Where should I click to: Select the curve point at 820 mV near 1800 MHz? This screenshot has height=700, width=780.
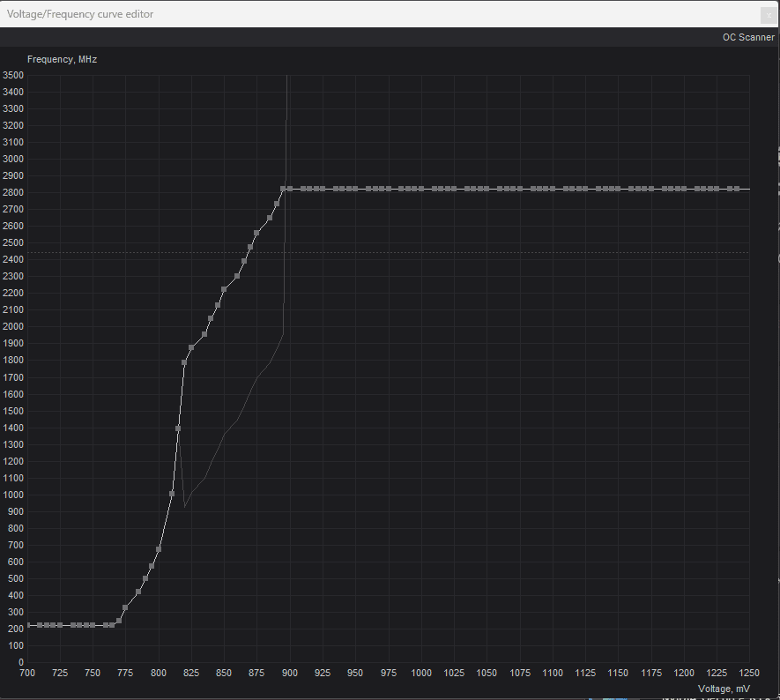point(184,362)
